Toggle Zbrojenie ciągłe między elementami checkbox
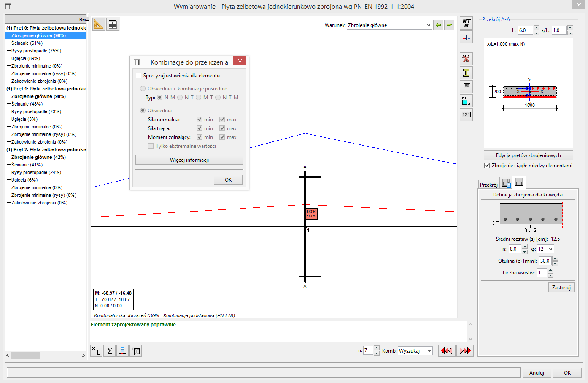 487,166
